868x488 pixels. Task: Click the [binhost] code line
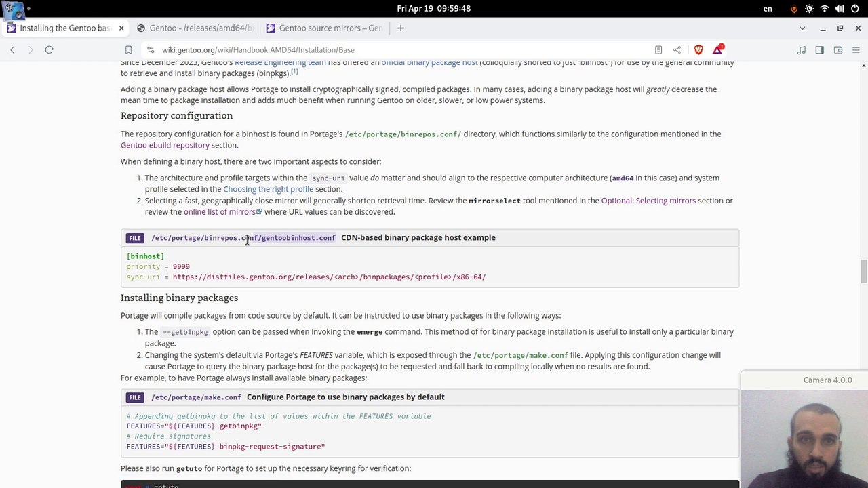145,256
